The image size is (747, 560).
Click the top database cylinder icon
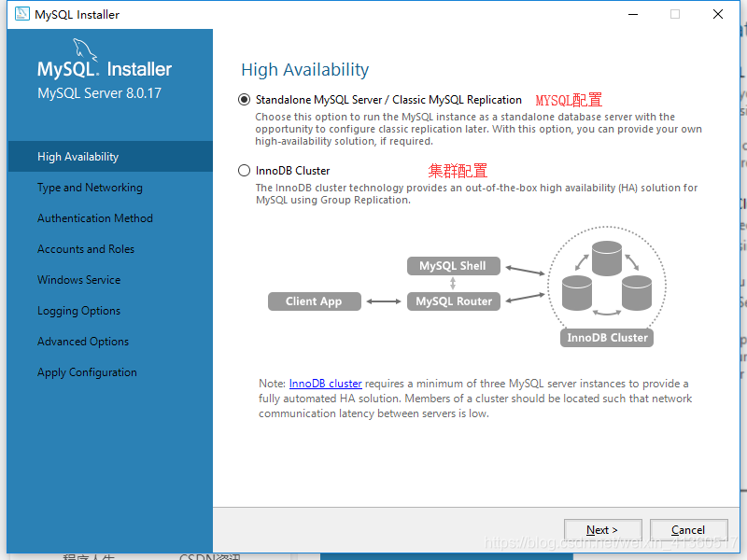[x=606, y=259]
